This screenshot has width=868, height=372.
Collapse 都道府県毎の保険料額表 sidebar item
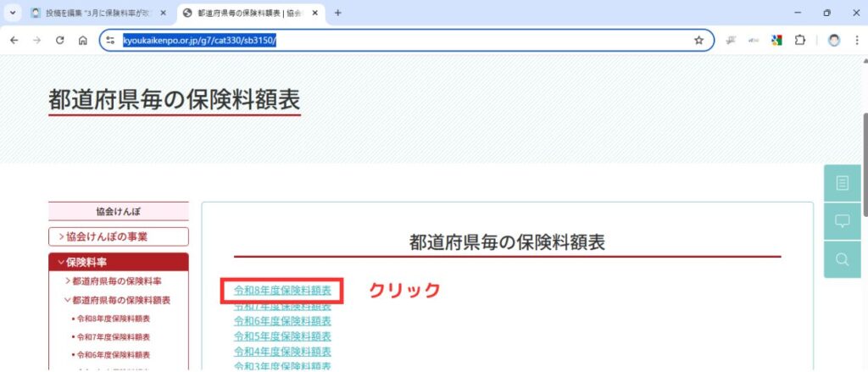click(117, 300)
